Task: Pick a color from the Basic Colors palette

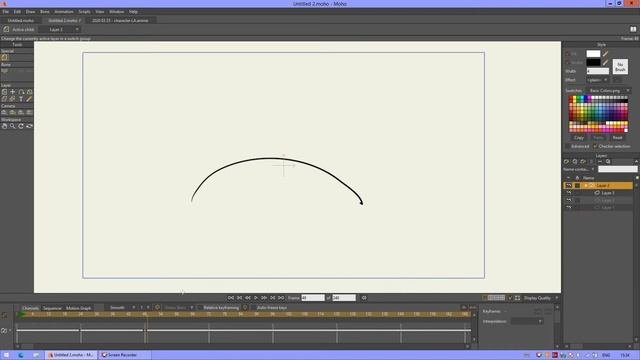Action: pyautogui.click(x=598, y=114)
